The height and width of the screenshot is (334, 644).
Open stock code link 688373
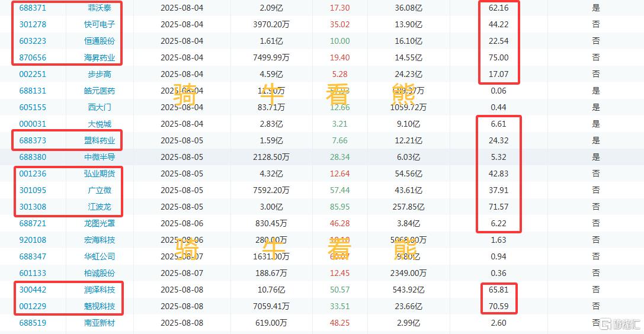tap(33, 140)
